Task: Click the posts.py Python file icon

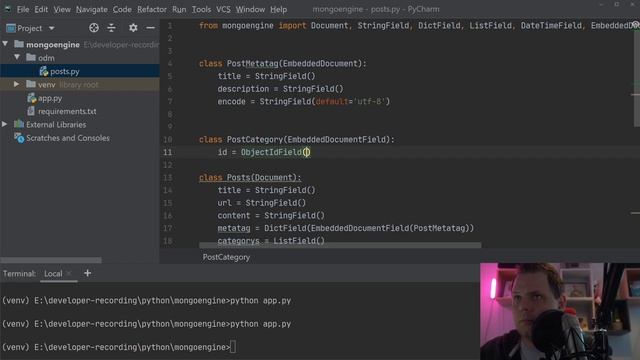Action: 44,71
